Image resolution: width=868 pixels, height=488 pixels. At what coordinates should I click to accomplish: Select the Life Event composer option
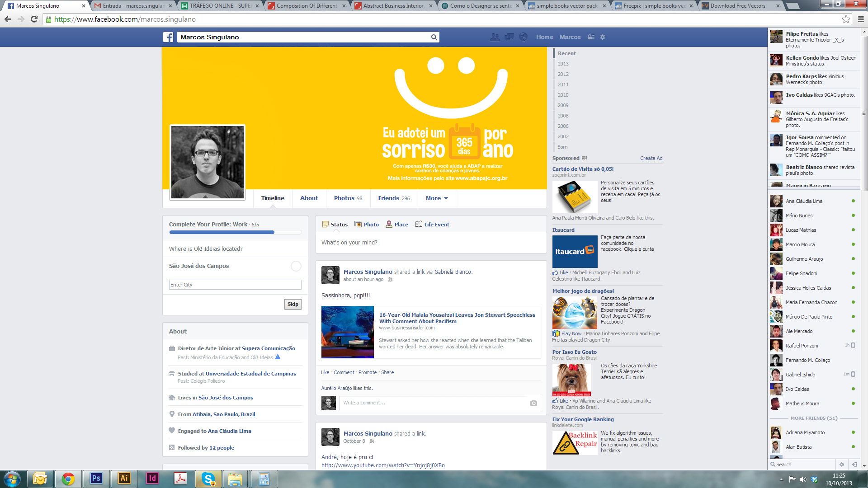tap(432, 225)
